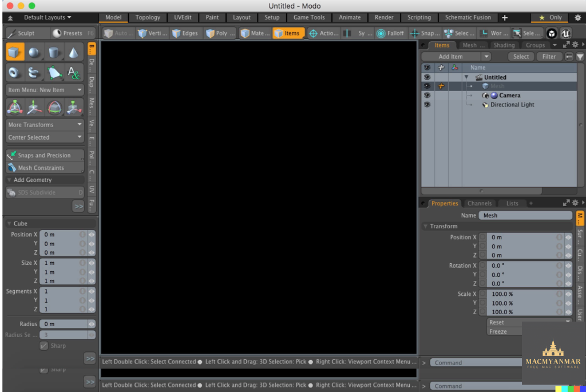Toggle Symmetry in the toolbar
The image size is (586, 392).
pos(358,33)
